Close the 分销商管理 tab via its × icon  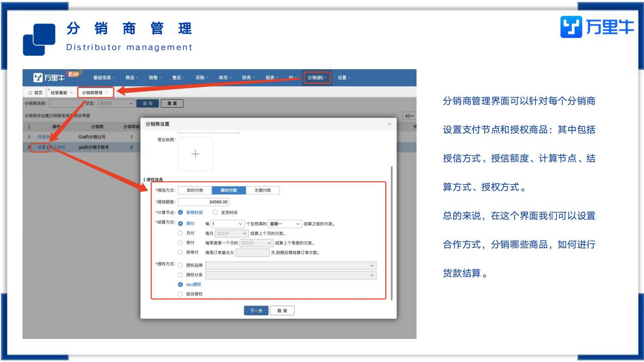click(x=107, y=93)
